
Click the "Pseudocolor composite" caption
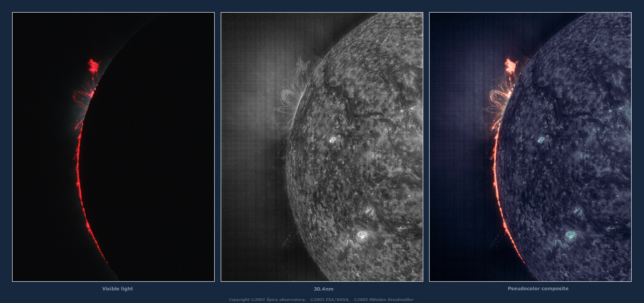click(x=538, y=289)
